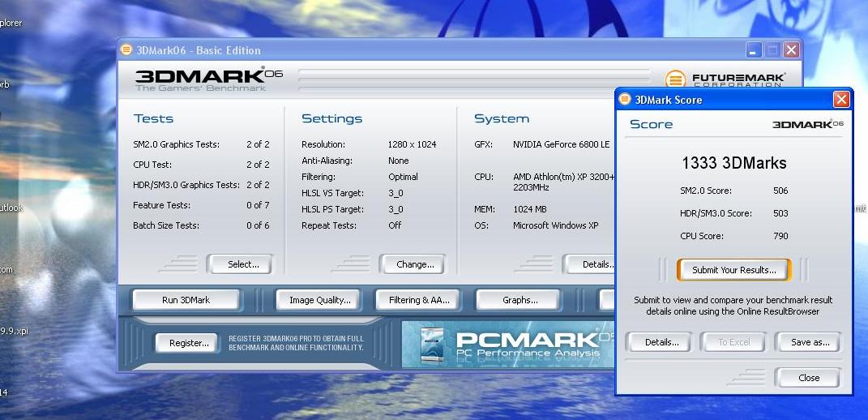Click the red X of 3DMark Score window

841,99
